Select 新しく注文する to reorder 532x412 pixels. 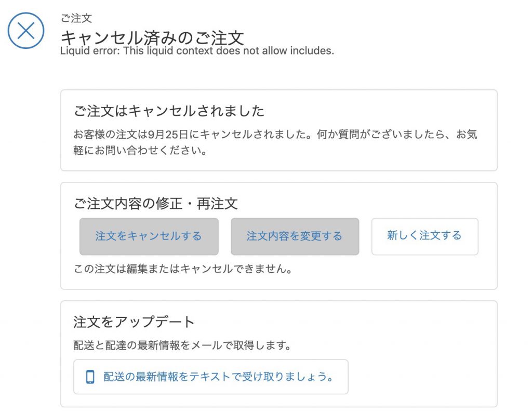425,236
